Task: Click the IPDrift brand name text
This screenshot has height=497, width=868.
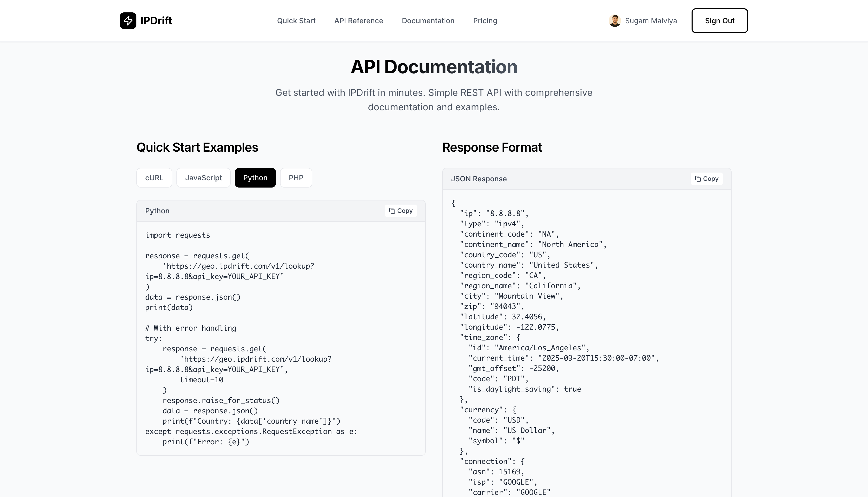Action: [x=156, y=21]
